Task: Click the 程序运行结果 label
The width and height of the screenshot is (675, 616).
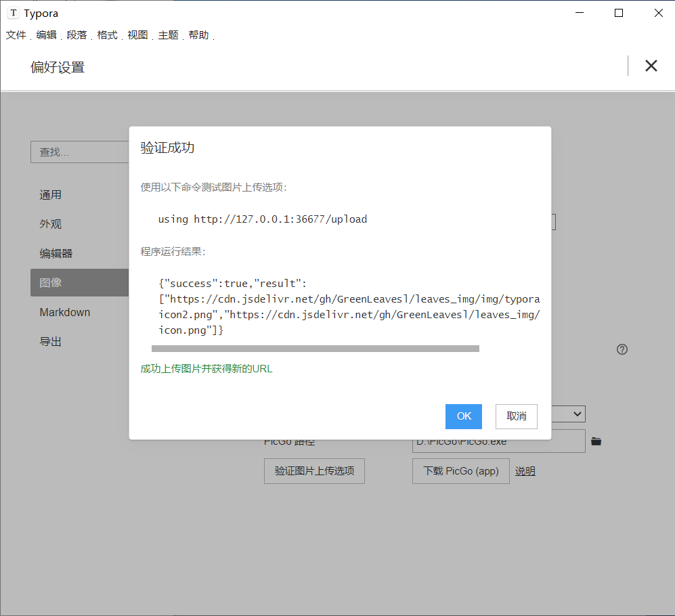Action: (173, 251)
